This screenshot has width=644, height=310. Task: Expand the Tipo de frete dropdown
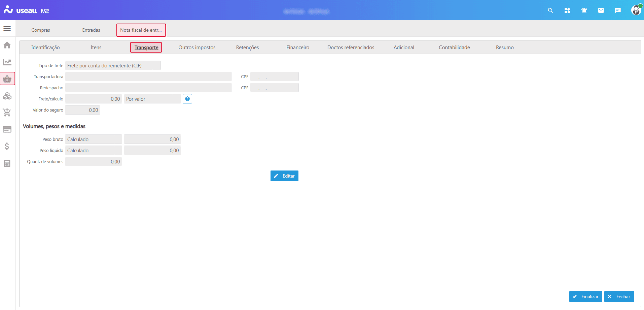click(x=113, y=65)
